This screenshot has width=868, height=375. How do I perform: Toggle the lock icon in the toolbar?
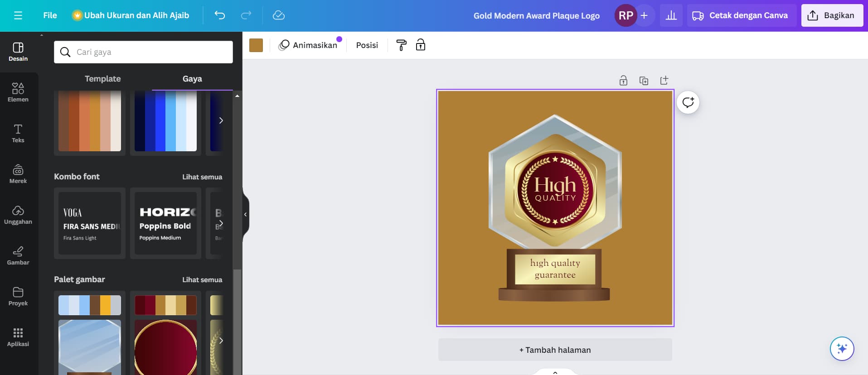[421, 45]
